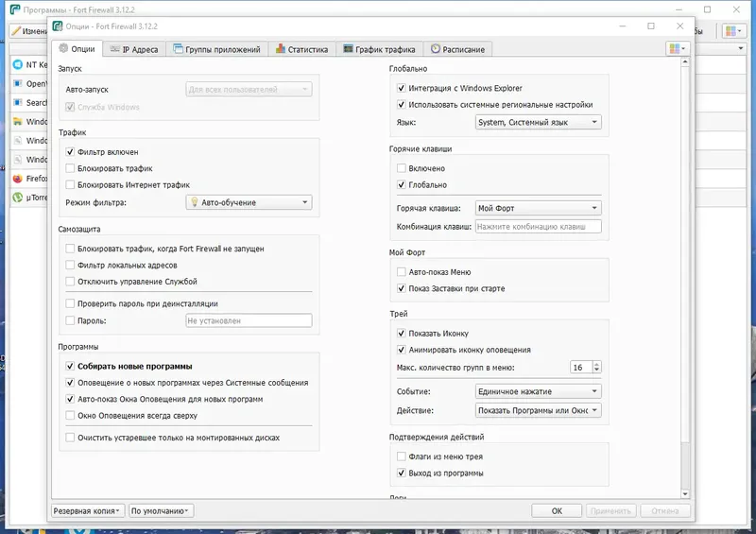Increase max groups count spinner
Image resolution: width=756 pixels, height=534 pixels.
pos(597,364)
